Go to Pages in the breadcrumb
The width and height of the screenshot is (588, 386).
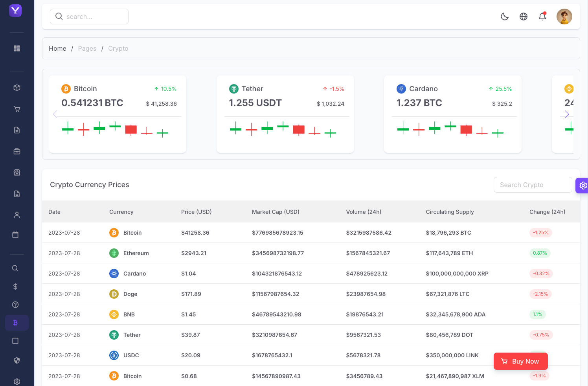87,48
